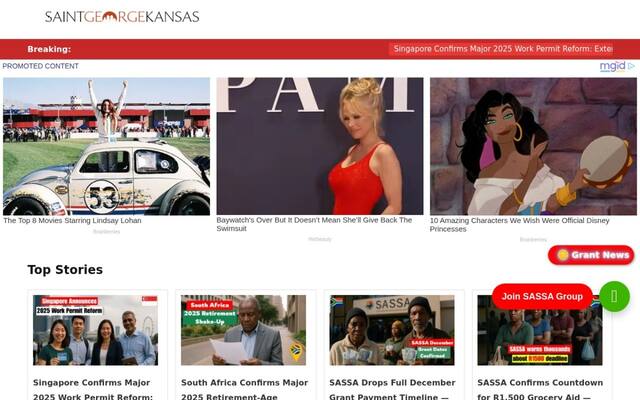Open the SASSA December Grant Dates thumbnail
This screenshot has width=640, height=400.
tap(392, 330)
